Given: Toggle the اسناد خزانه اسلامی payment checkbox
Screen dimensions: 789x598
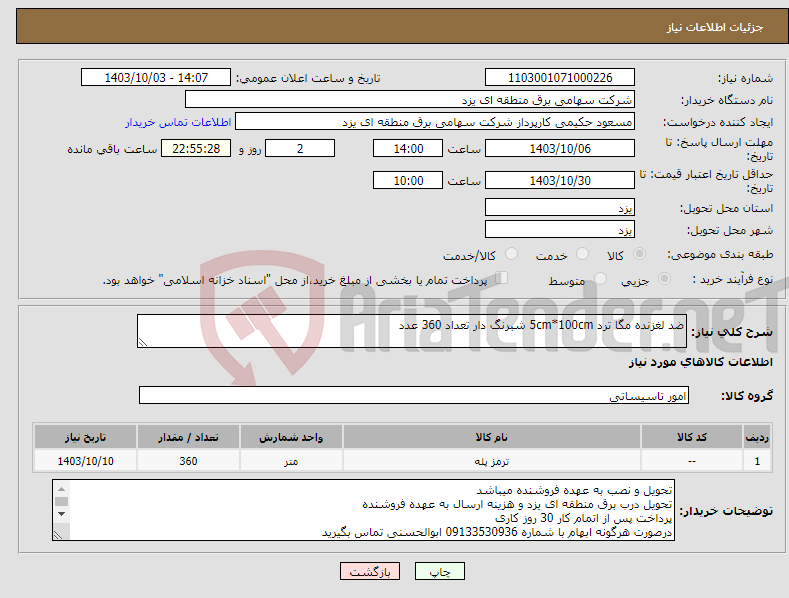Looking at the screenshot, I should point(502,278).
